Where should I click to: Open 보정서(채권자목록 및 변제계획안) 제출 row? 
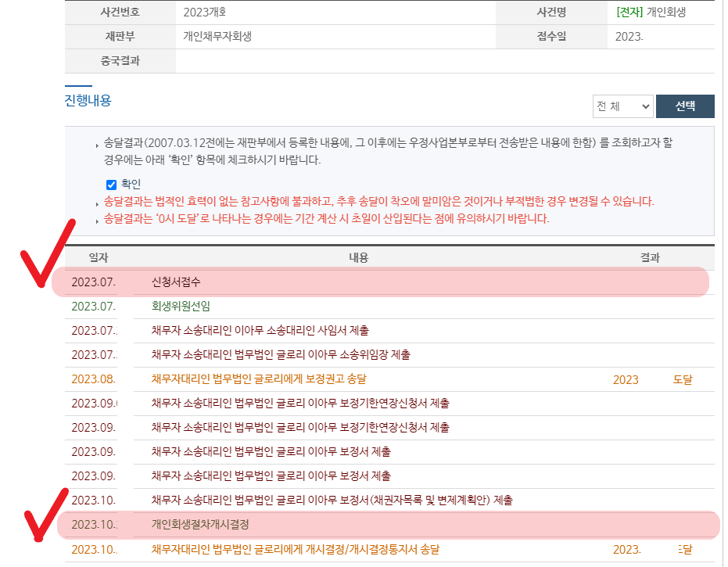click(332, 500)
